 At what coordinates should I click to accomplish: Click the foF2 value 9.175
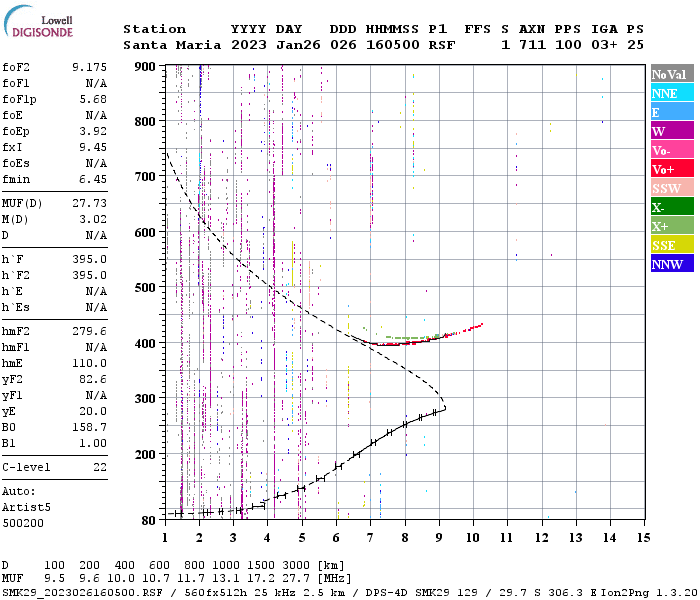89,67
